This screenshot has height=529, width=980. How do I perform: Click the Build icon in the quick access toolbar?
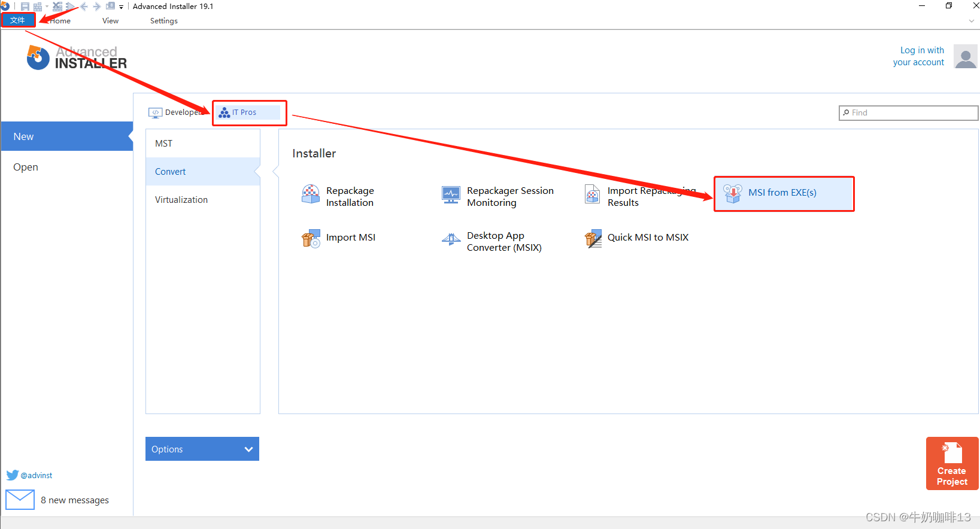38,7
